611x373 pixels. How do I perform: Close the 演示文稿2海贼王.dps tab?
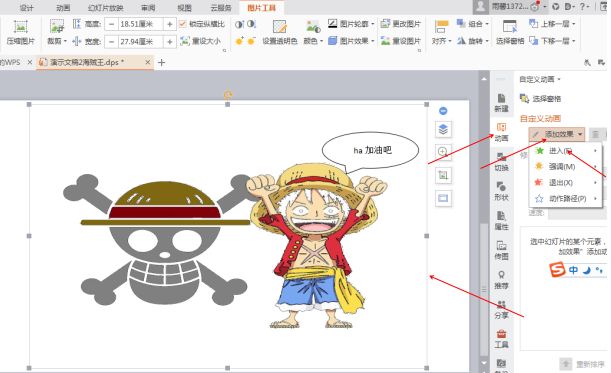pyautogui.click(x=148, y=62)
